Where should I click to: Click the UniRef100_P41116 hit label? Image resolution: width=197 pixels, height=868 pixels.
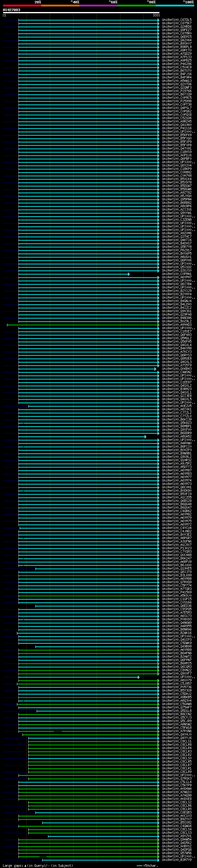(x=176, y=128)
